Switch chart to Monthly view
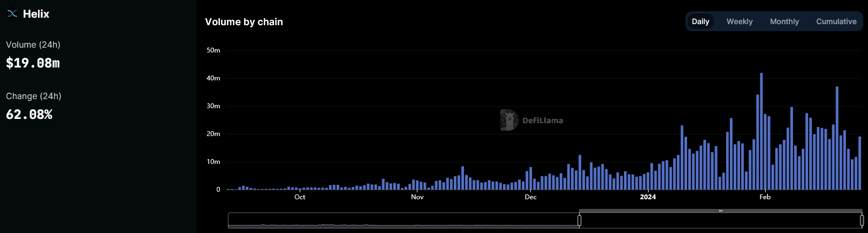The image size is (868, 233). click(x=785, y=21)
